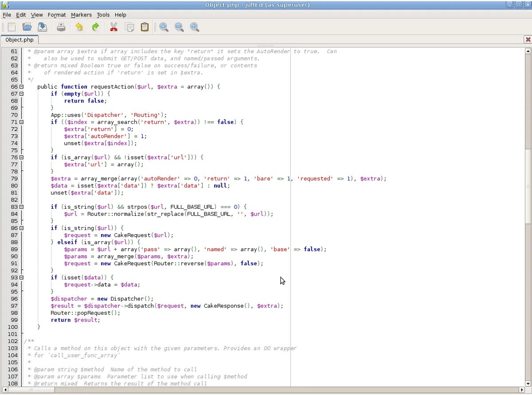
Task: Open the View menu
Action: pyautogui.click(x=37, y=15)
